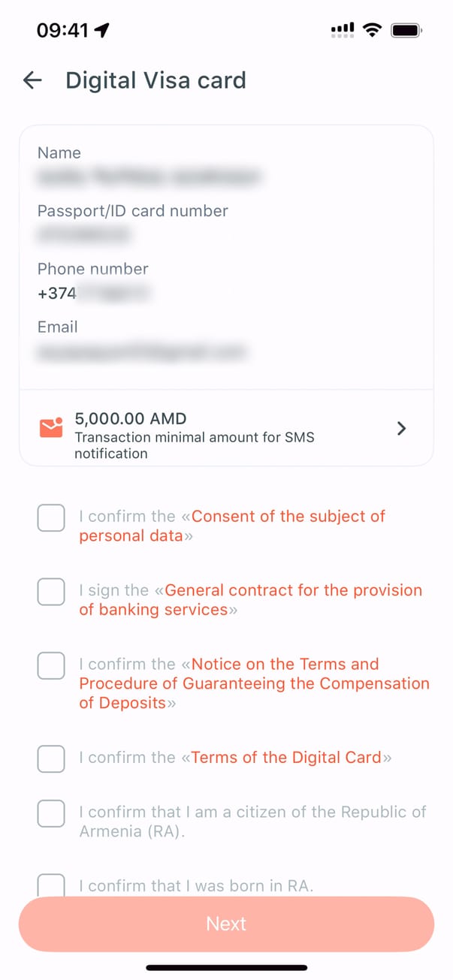Check deposit compensation notice checkbox
Viewport: 453px width, 980px height.
(51, 665)
